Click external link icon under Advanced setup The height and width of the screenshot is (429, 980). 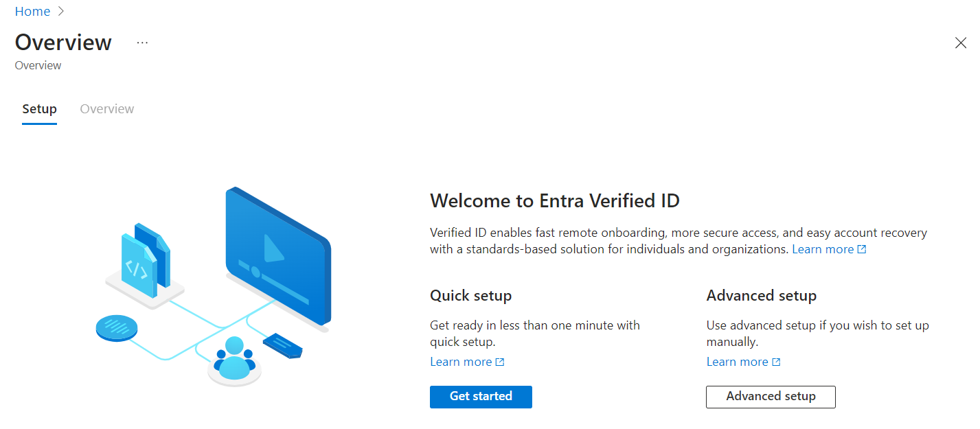coord(776,362)
